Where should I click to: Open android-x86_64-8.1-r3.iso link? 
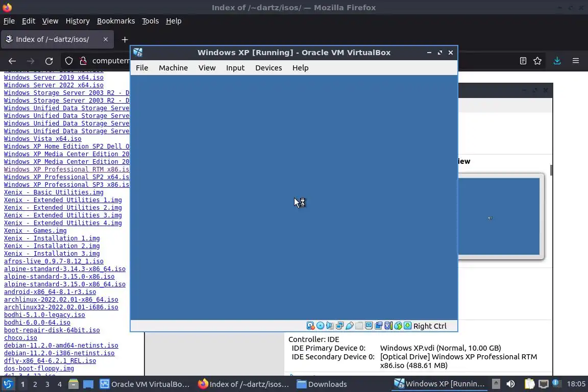(50, 292)
